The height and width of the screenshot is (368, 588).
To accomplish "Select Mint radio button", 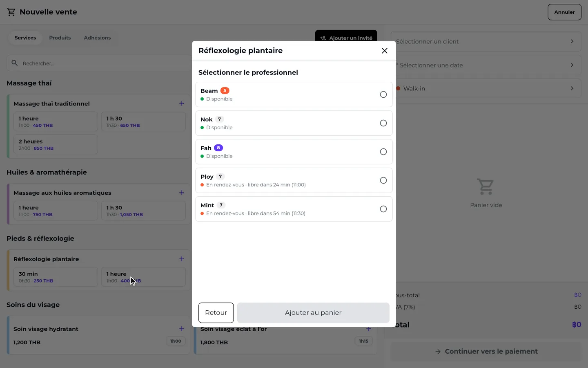I will pyautogui.click(x=383, y=209).
